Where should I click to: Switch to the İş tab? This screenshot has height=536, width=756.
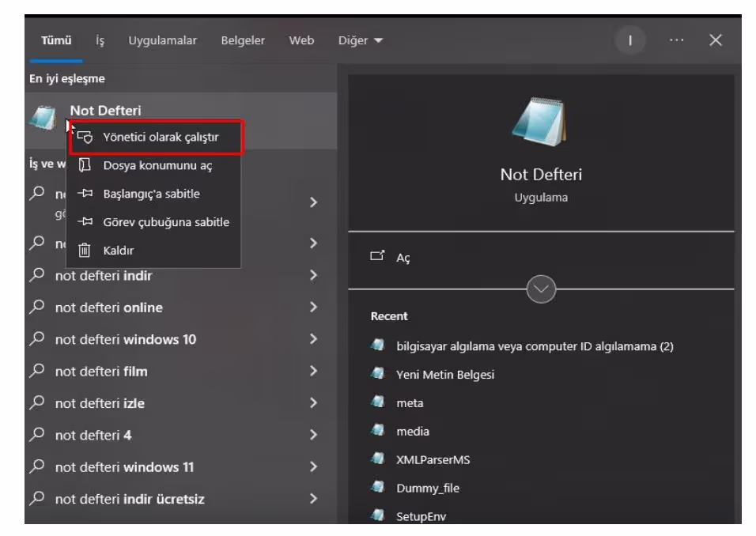pos(100,40)
